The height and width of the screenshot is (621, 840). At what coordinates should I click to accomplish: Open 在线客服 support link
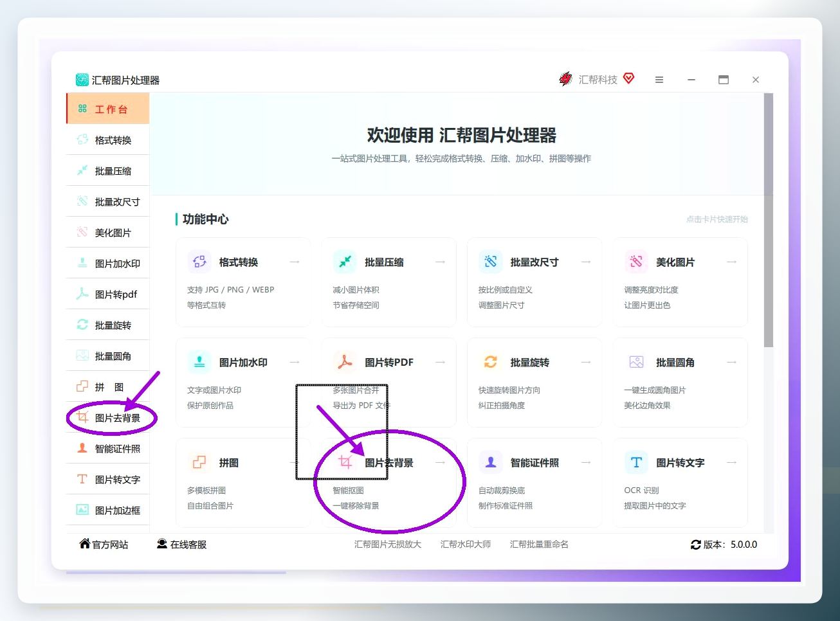(x=182, y=544)
